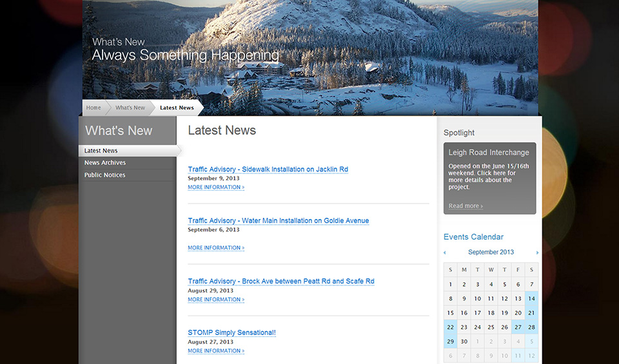The width and height of the screenshot is (619, 364).
Task: Click More Information under August 27, 2013
Action: point(216,351)
